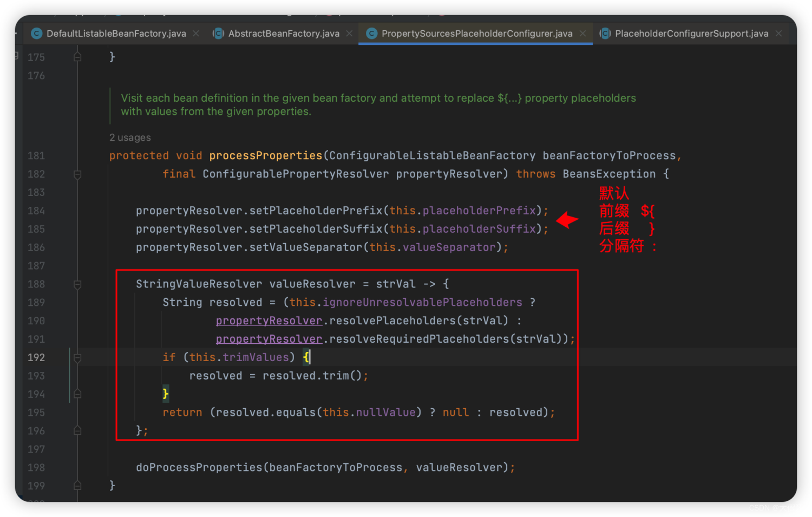
Task: Click highlighted closing brace on line 194
Action: (166, 394)
